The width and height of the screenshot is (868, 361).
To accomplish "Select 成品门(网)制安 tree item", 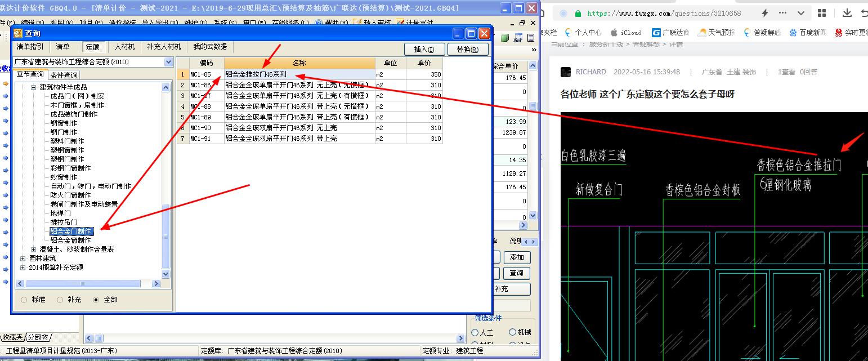I will [x=77, y=96].
